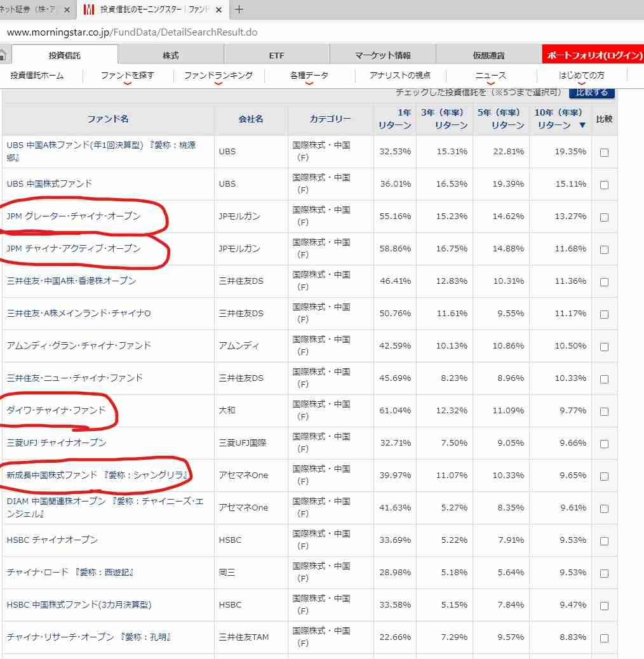
Task: Open a new browser tab with plus icon
Action: pos(239,10)
